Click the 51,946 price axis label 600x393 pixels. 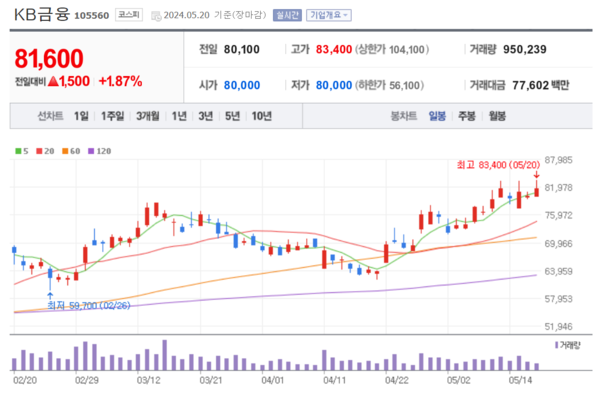point(559,326)
